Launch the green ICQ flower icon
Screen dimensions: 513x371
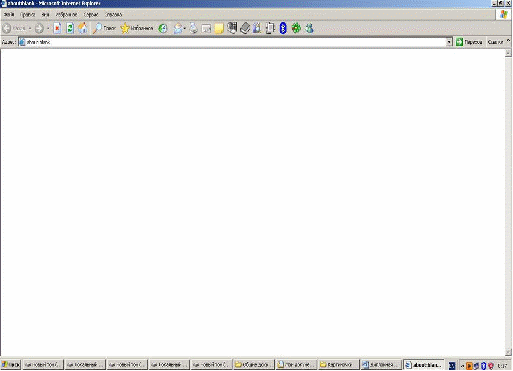coord(296,28)
